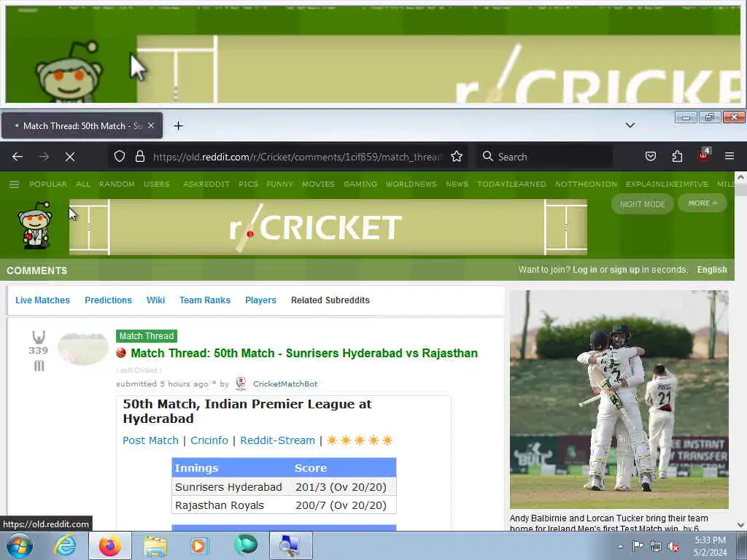Open the post thumbnail image
Screen dimensions: 747x560
83,349
